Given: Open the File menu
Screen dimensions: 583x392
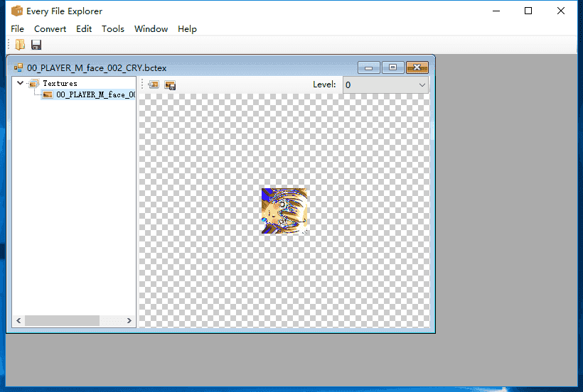Looking at the screenshot, I should click(x=18, y=29).
